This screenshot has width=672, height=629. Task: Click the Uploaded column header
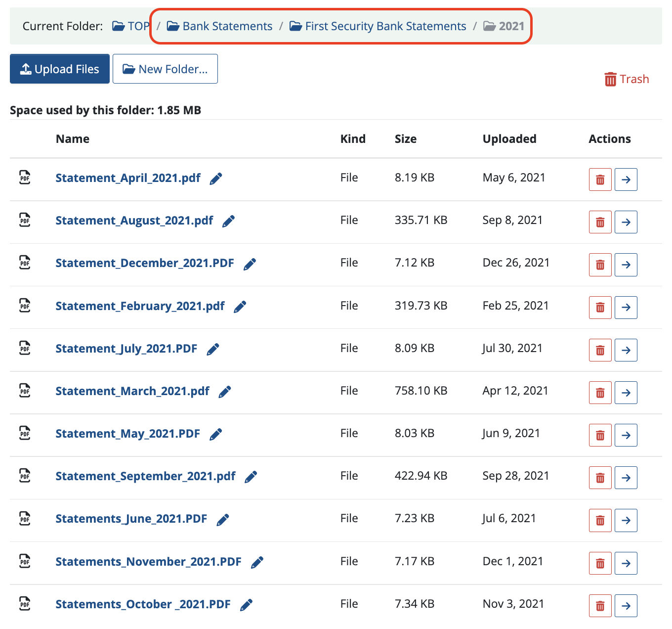click(x=509, y=139)
